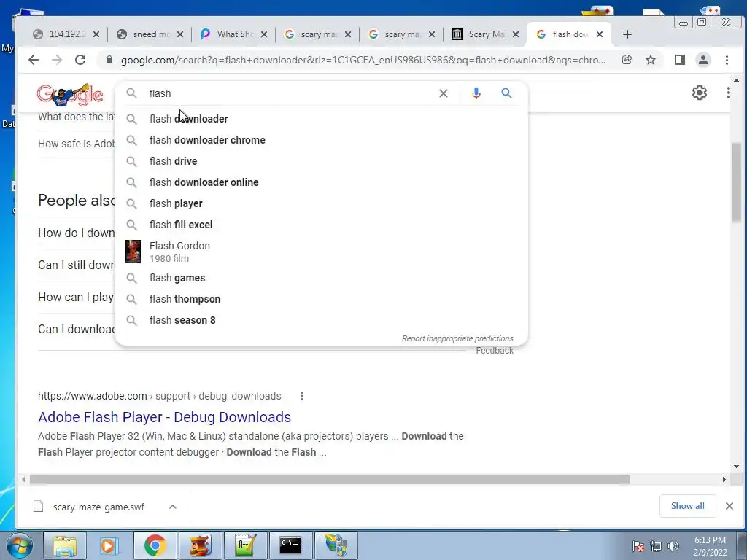Open Google quick settings gear
Image resolution: width=747 pixels, height=560 pixels.
[x=699, y=93]
